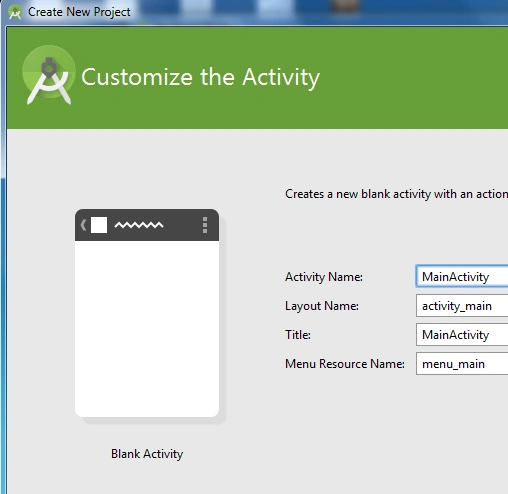Image resolution: width=508 pixels, height=494 pixels.
Task: Click the overflow menu dots in preview
Action: pyautogui.click(x=205, y=225)
